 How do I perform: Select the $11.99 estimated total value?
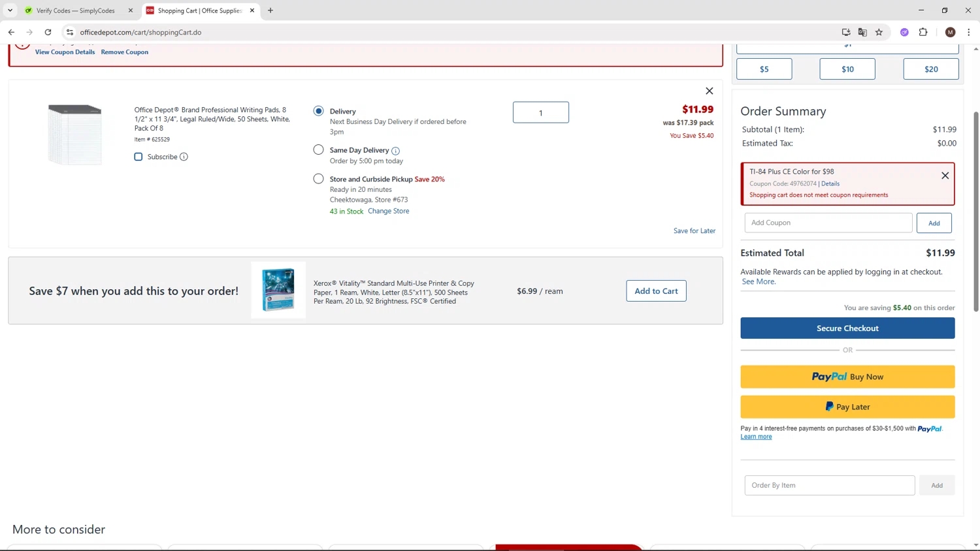(940, 253)
